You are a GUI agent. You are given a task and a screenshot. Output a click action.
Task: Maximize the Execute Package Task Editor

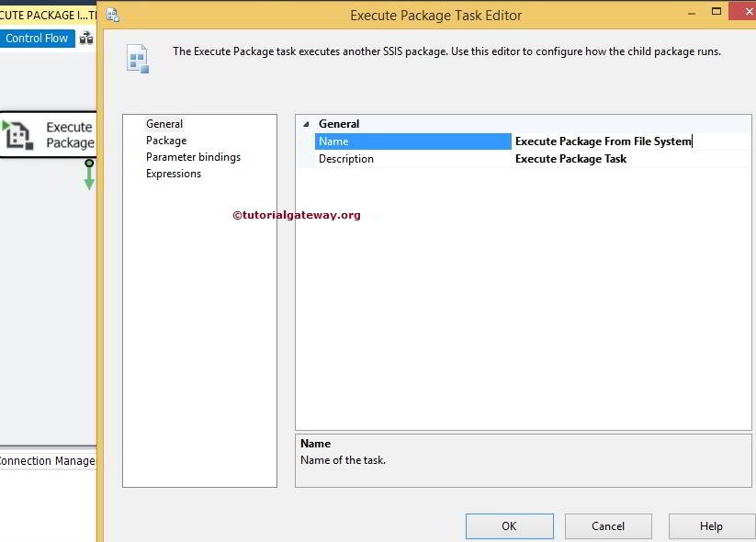coord(717,11)
